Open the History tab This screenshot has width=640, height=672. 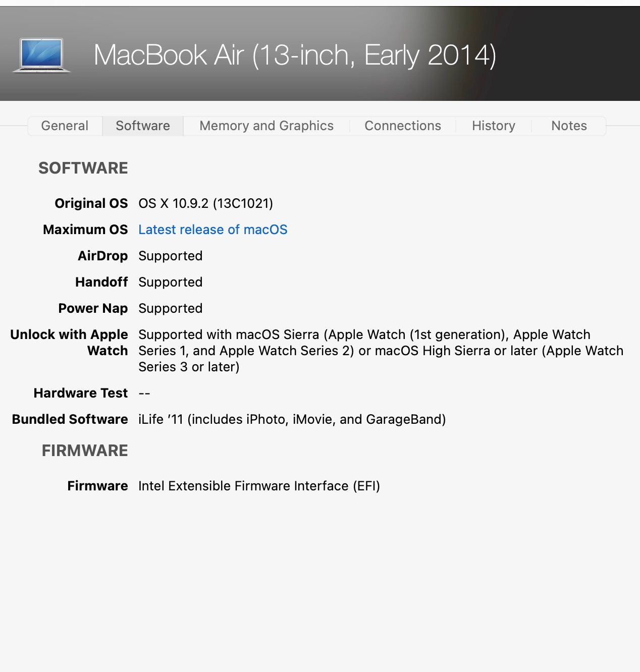[x=494, y=126]
